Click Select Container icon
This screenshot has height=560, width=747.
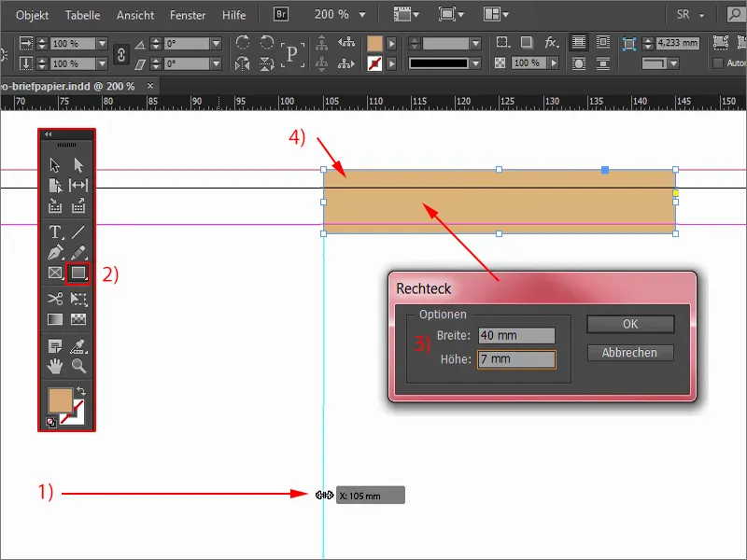(322, 43)
